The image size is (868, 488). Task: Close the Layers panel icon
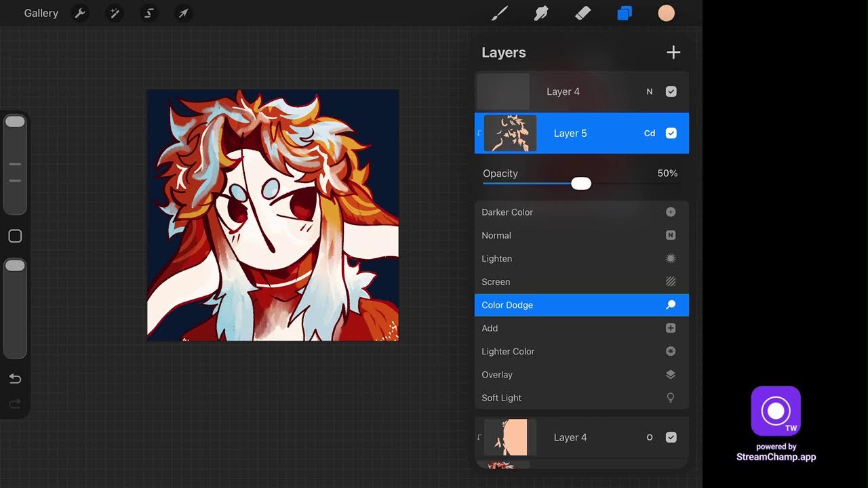click(625, 14)
